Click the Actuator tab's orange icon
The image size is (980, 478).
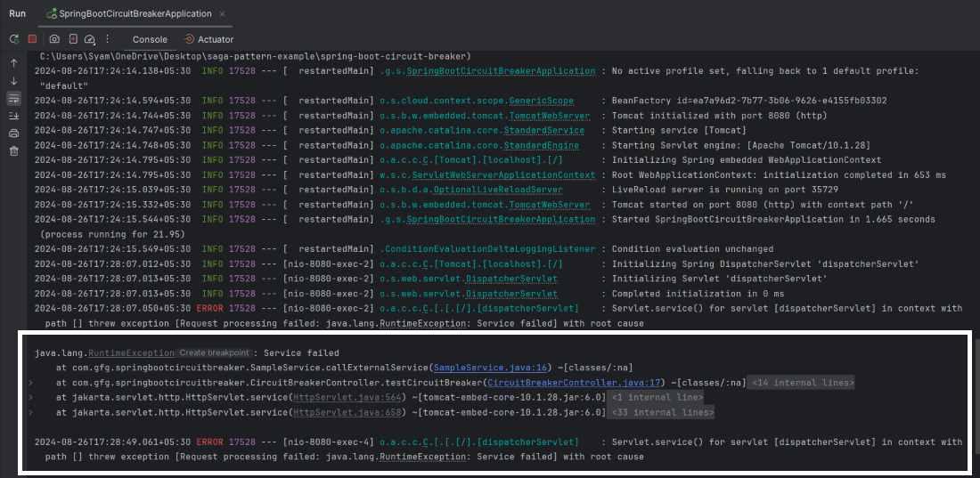[x=190, y=39]
